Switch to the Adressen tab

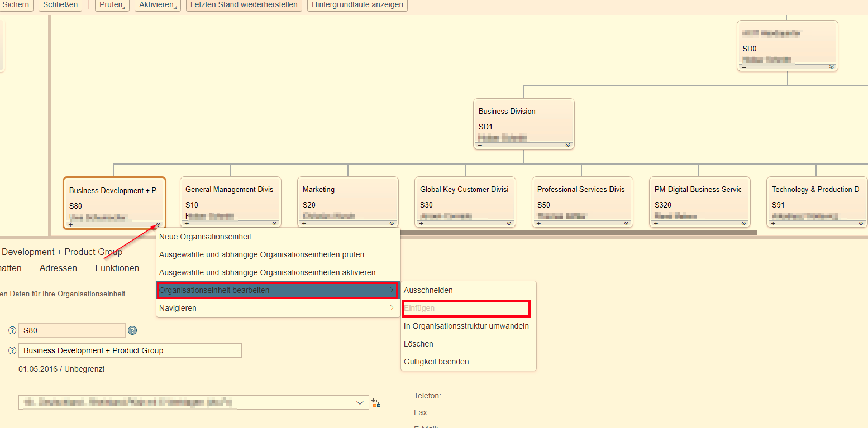click(58, 268)
